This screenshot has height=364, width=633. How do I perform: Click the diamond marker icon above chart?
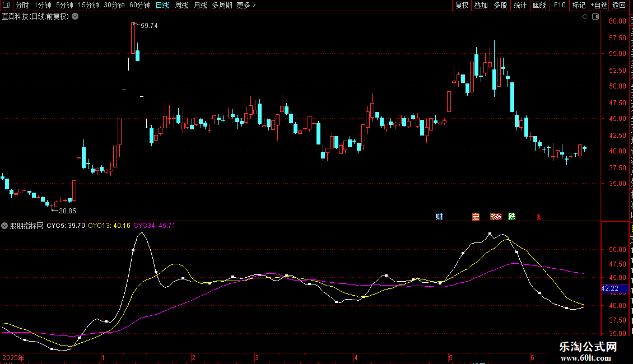[x=585, y=17]
